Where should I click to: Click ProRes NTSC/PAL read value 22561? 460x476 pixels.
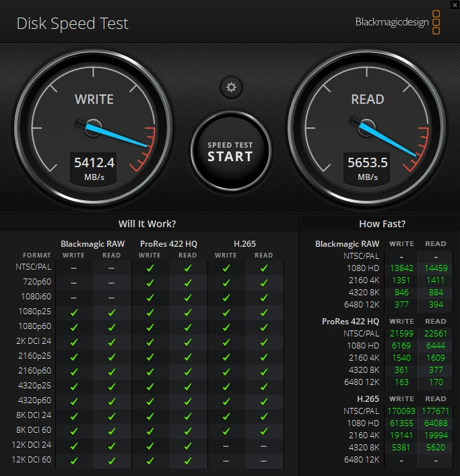point(436,334)
